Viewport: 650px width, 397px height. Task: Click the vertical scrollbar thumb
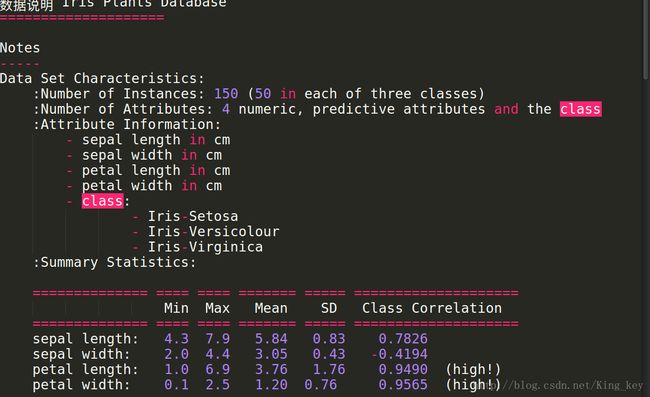646,39
